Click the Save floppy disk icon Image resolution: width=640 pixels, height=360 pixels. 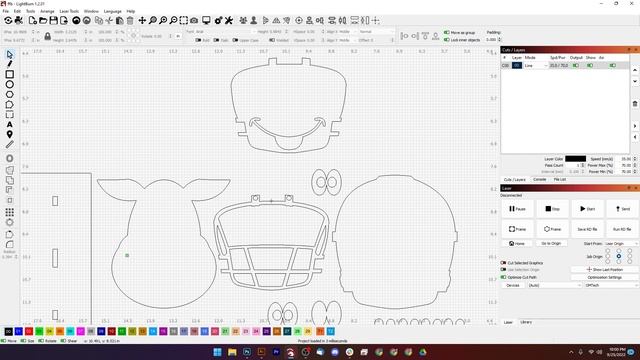coord(53,20)
